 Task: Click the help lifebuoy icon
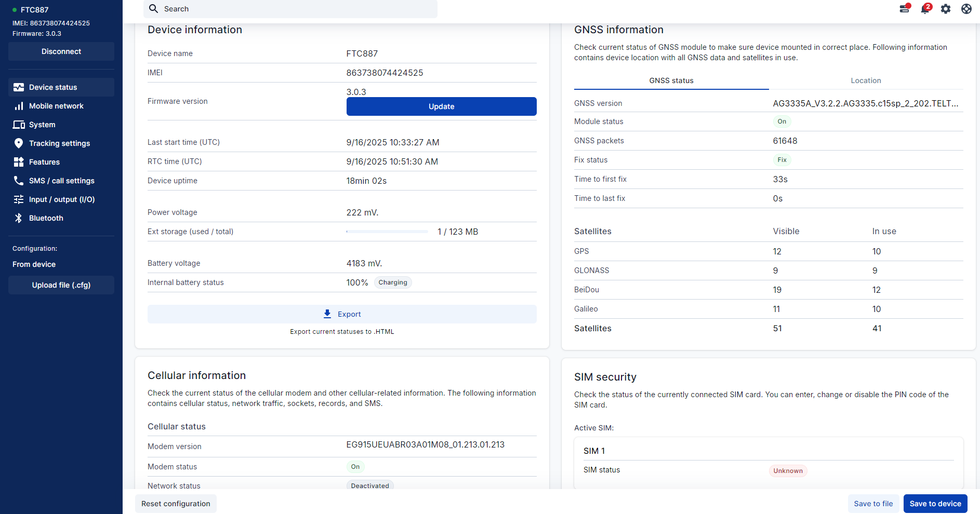click(x=966, y=9)
